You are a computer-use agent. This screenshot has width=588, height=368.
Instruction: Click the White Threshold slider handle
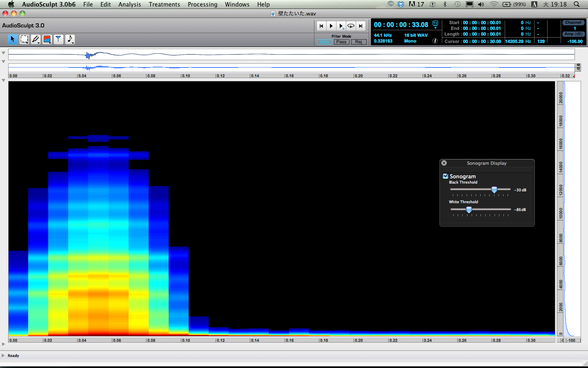click(469, 209)
